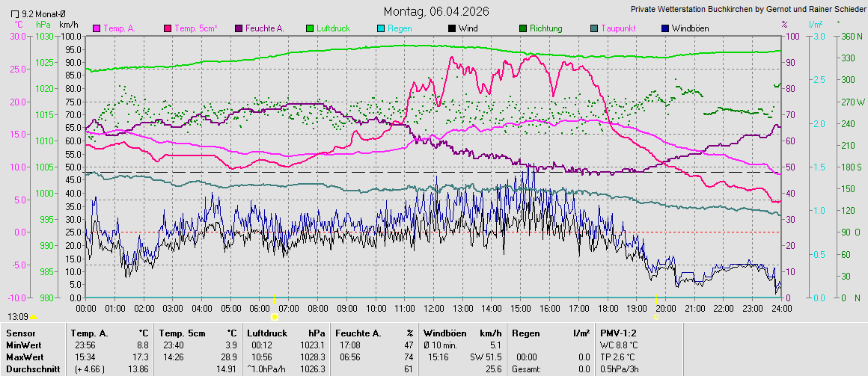Click the dark green Richtung legend swatch

(x=523, y=28)
